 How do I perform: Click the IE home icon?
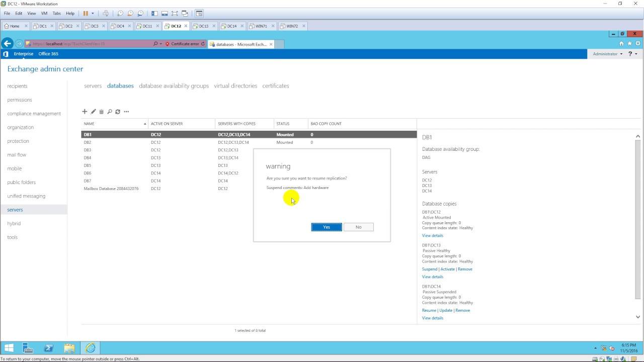coord(621,44)
